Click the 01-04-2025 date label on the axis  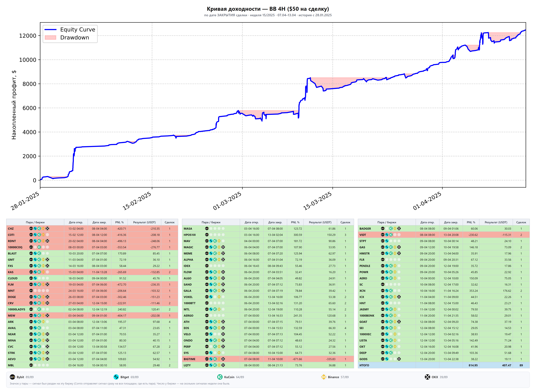tap(427, 201)
